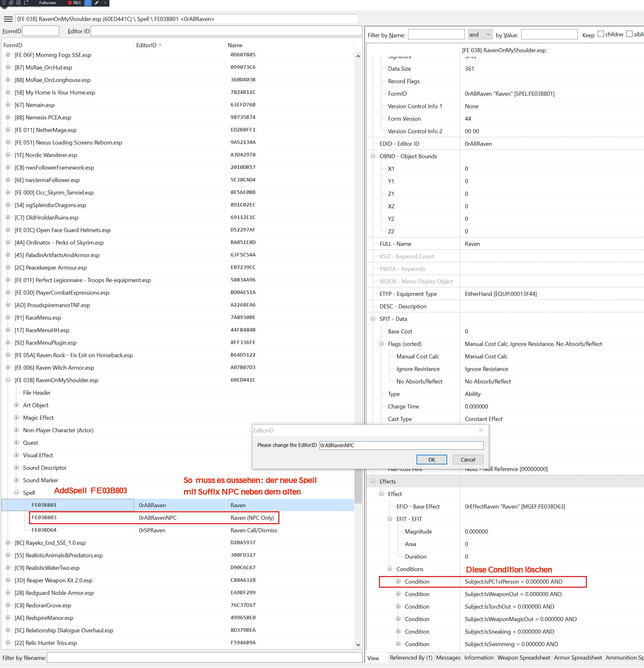Click the window capture overlay icon
This screenshot has height=668, width=644.
pyautogui.click(x=11, y=3)
